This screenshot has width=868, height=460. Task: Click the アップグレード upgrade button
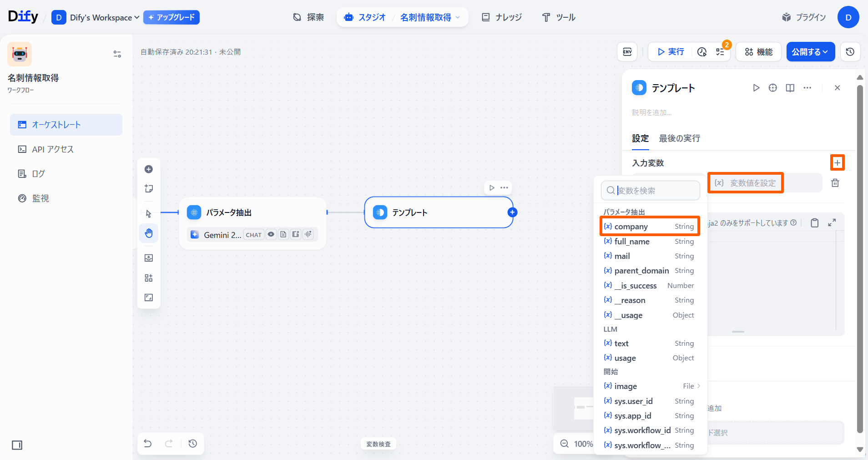(172, 17)
